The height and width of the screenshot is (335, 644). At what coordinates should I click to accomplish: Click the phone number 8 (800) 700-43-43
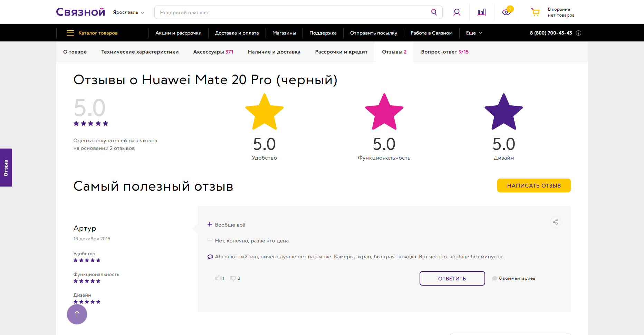[551, 33]
